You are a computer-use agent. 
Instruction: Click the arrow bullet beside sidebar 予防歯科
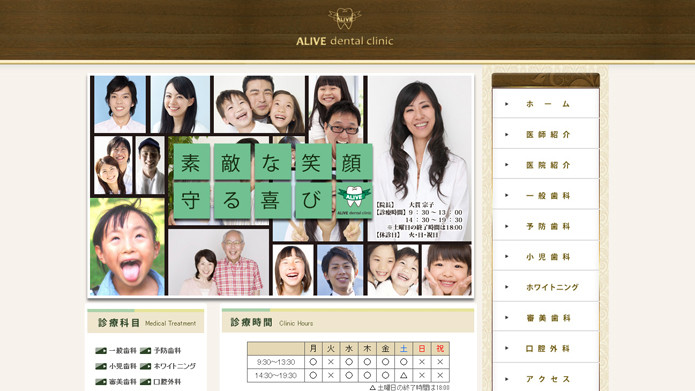507,226
